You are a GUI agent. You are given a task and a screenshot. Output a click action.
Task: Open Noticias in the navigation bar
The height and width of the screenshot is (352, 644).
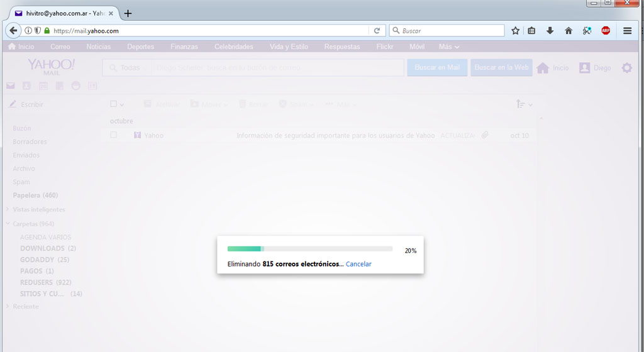98,47
